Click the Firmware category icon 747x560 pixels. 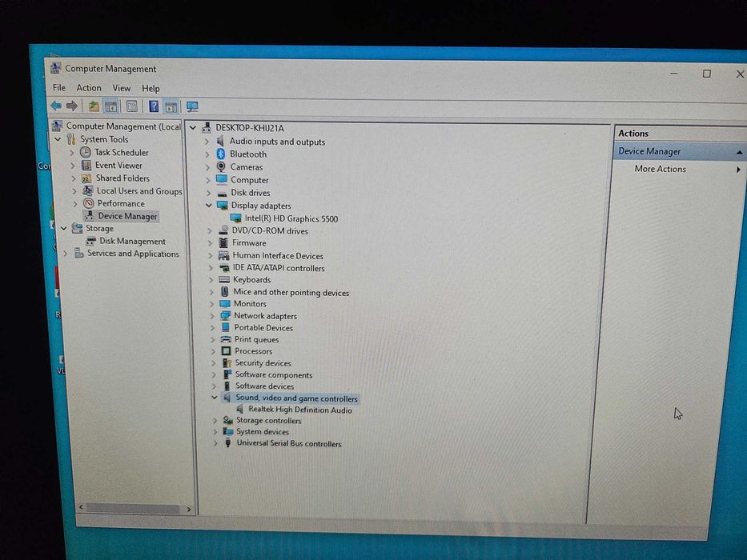tap(223, 243)
